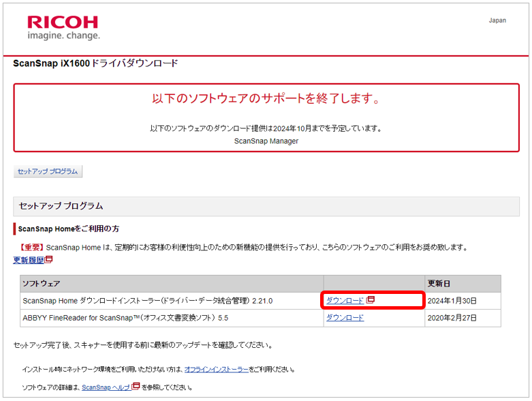Click the ScanSnap iX1600 ドライバダウンロード heading
The height and width of the screenshot is (401, 532).
coord(95,63)
